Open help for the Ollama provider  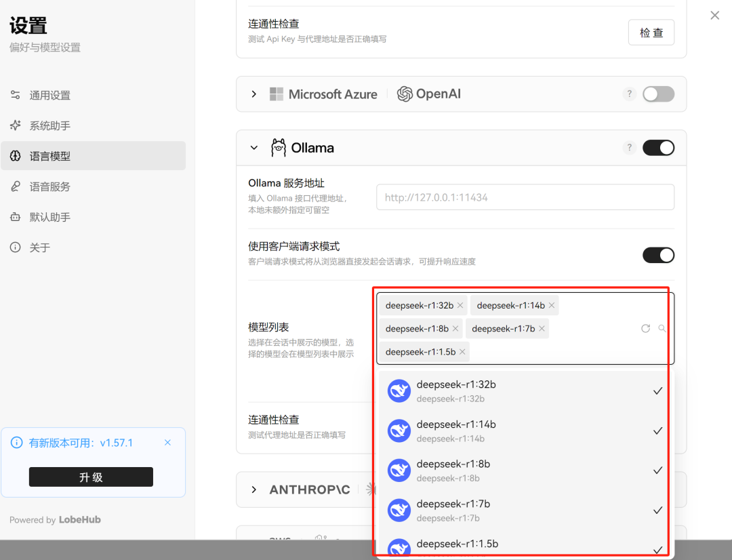(x=629, y=148)
